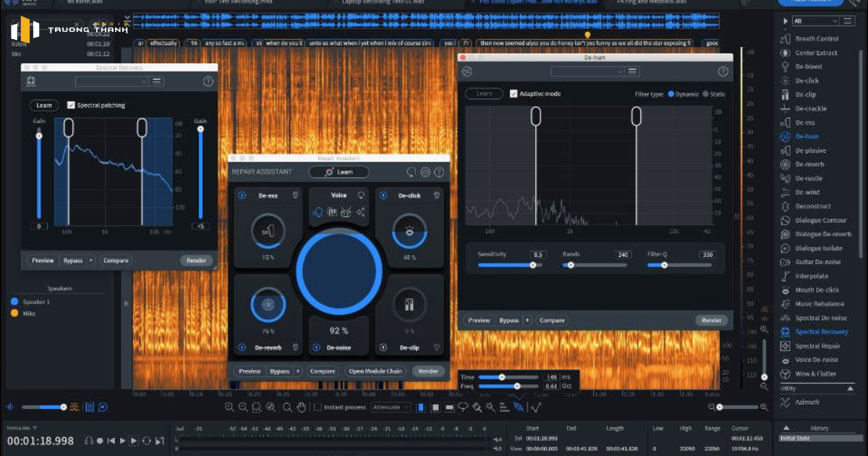The height and width of the screenshot is (456, 868).
Task: Expand Bypass options in Repair Assistant
Action: click(x=297, y=371)
